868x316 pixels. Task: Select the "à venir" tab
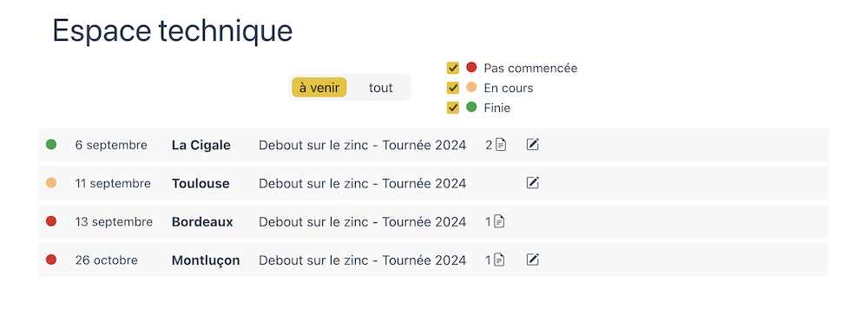click(x=319, y=88)
